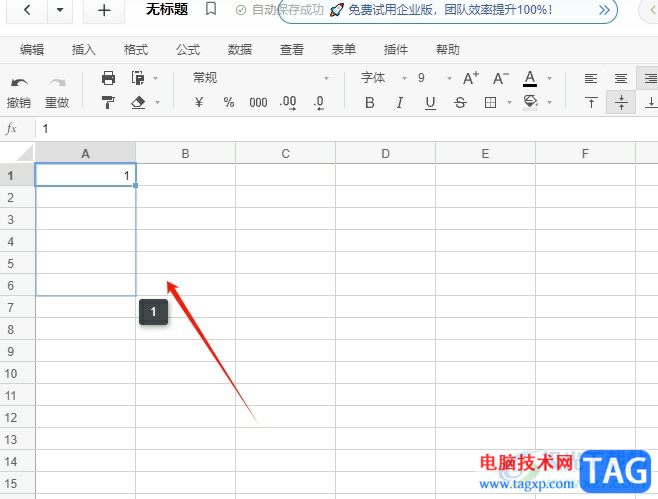Select column A header
Viewport: 658px width, 499px height.
85,153
